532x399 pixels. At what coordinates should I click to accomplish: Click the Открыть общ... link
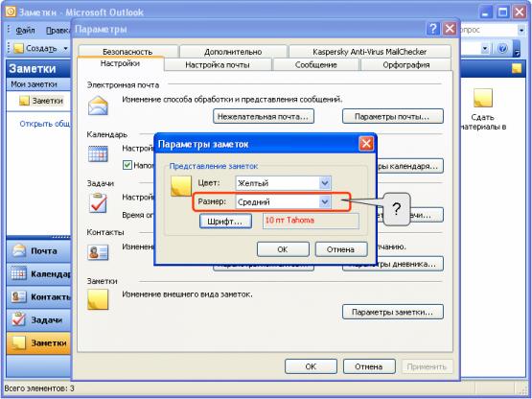45,124
